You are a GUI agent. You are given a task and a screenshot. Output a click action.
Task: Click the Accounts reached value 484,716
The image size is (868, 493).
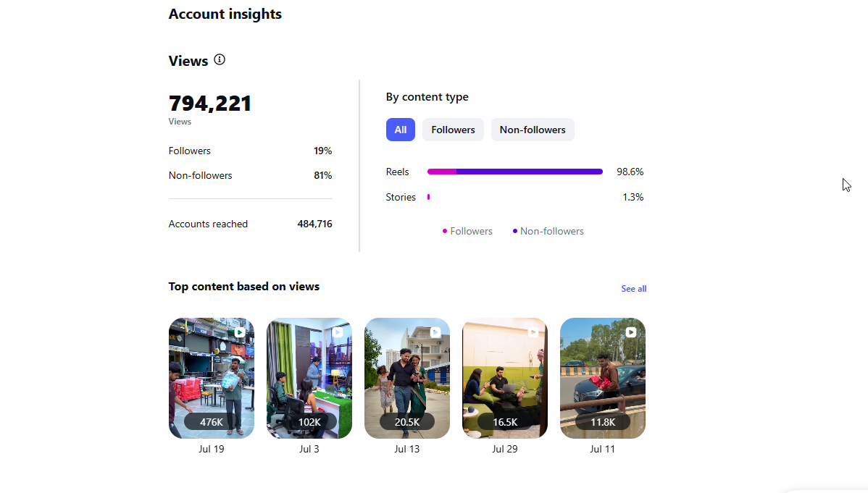pyautogui.click(x=314, y=224)
